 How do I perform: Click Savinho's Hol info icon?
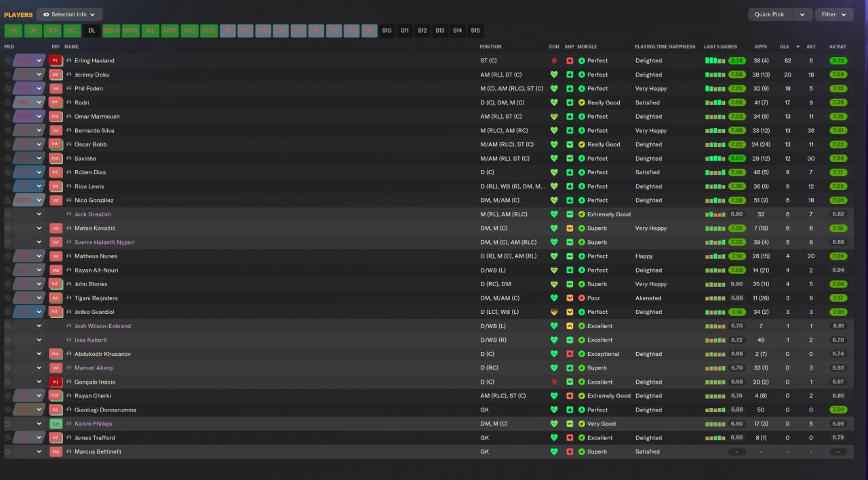point(56,159)
